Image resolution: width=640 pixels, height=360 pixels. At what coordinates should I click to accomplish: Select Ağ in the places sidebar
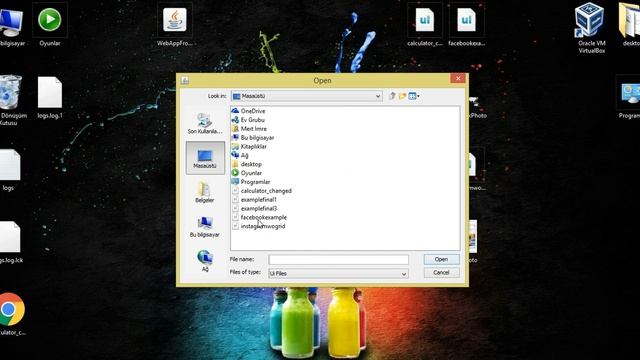(205, 261)
